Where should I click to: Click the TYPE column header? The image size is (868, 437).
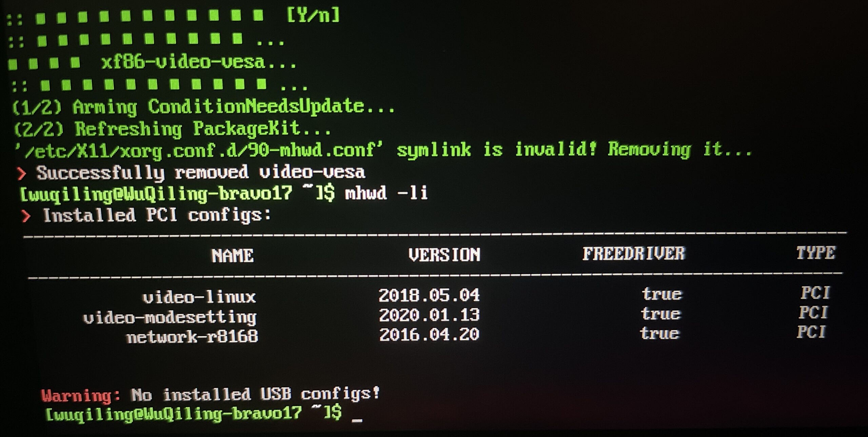click(816, 253)
